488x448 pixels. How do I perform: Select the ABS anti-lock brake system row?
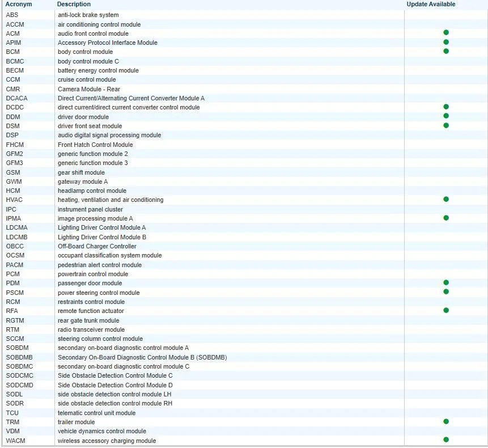pos(88,15)
